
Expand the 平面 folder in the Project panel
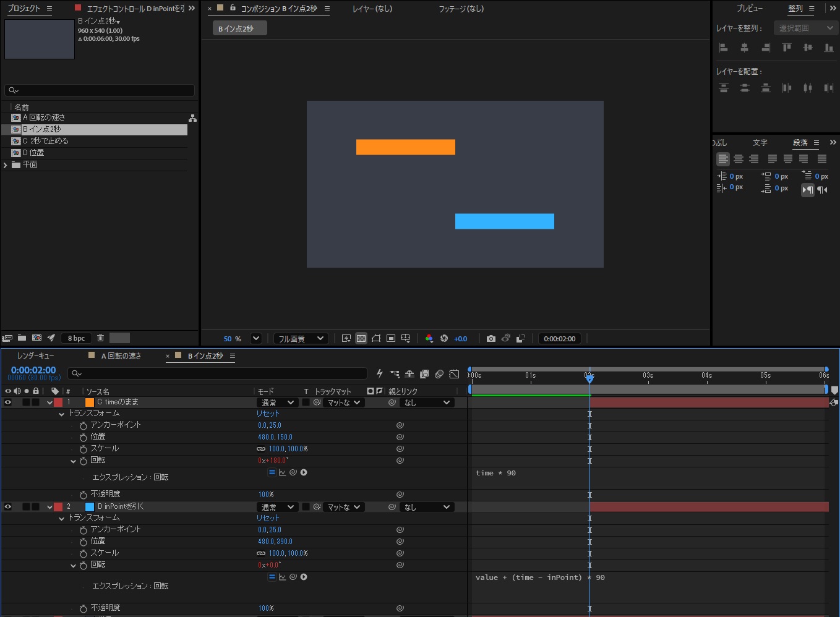coord(6,165)
